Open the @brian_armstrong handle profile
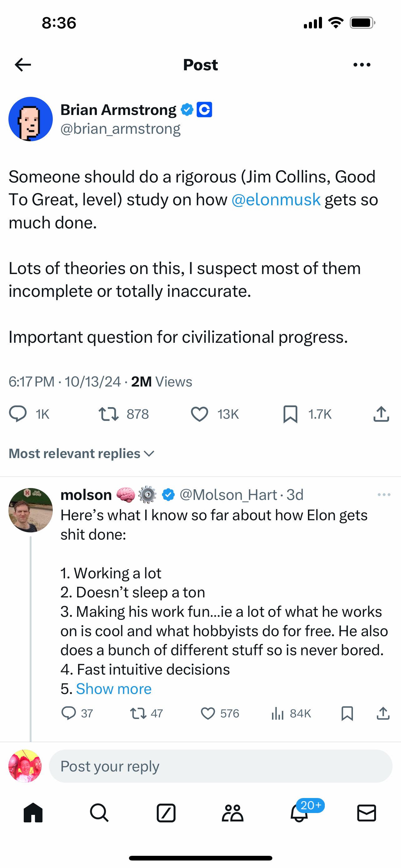This screenshot has width=401, height=868. pyautogui.click(x=120, y=129)
